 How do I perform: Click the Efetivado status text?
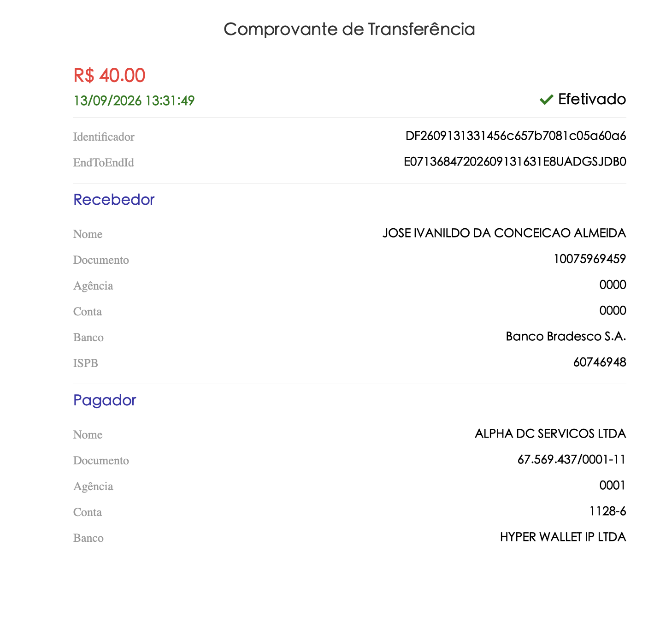click(x=592, y=99)
